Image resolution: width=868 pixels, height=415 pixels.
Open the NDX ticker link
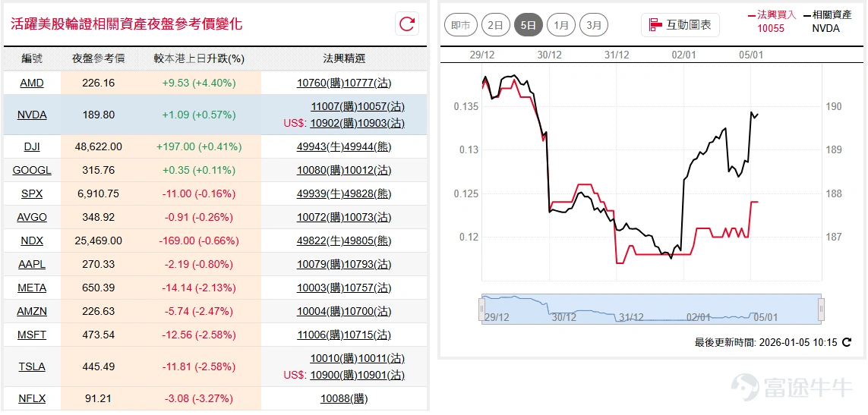pos(32,241)
